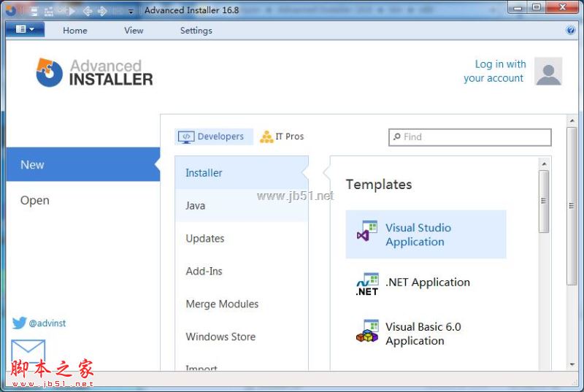The width and height of the screenshot is (584, 392).
Task: Click the Save icon in quick access toolbar
Action: click(34, 11)
